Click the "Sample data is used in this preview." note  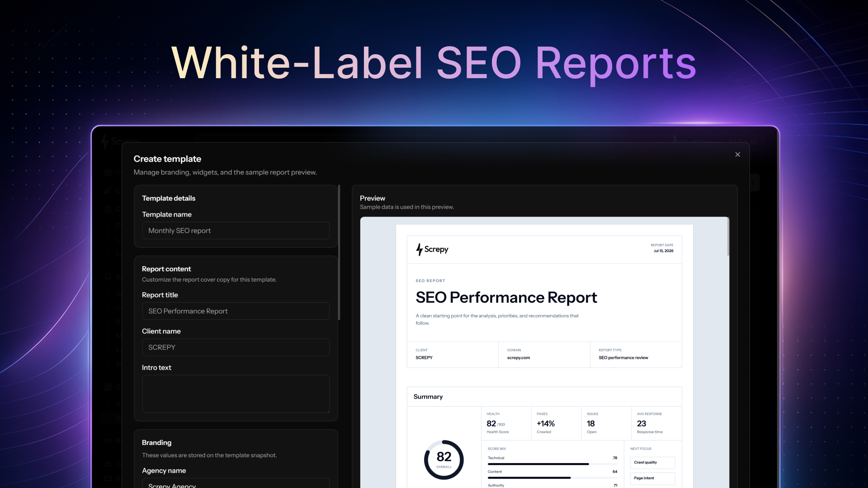click(x=407, y=207)
